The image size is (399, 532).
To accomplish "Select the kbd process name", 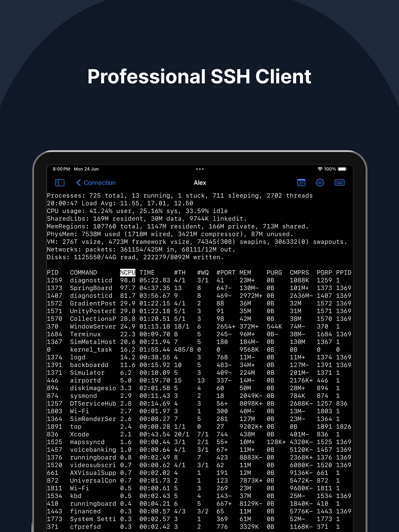I will (x=76, y=496).
